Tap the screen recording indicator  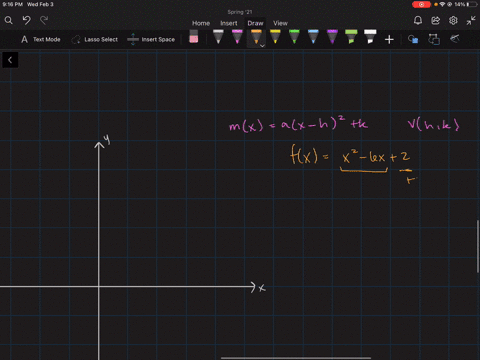tap(421, 4)
